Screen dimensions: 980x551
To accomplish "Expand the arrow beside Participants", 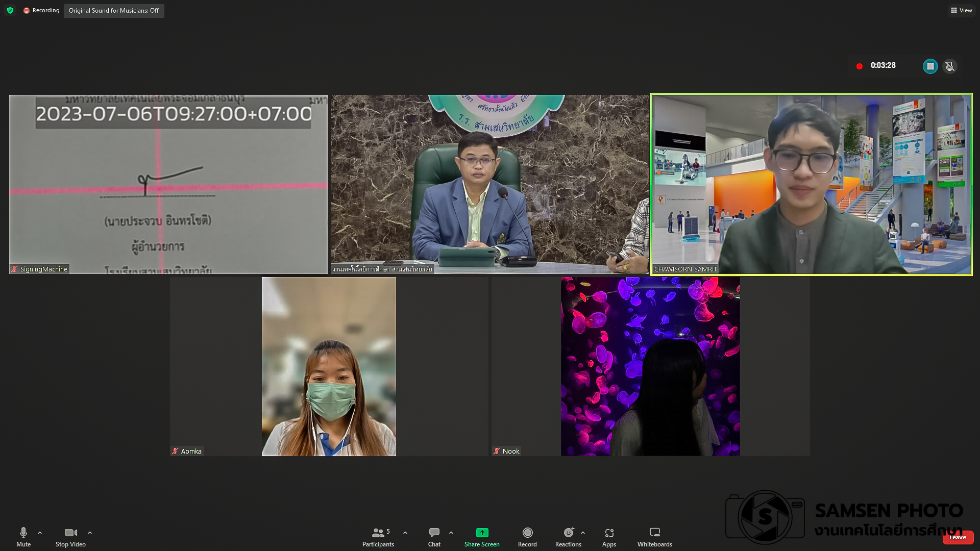I will click(405, 533).
